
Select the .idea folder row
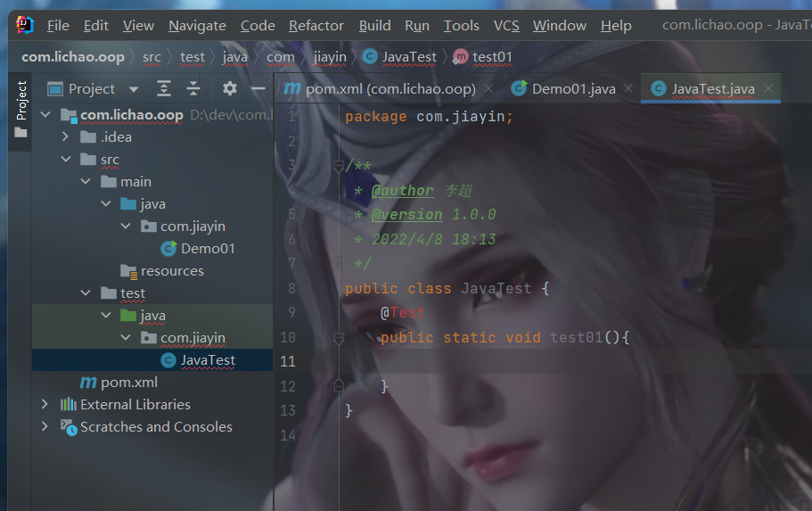coord(152,137)
